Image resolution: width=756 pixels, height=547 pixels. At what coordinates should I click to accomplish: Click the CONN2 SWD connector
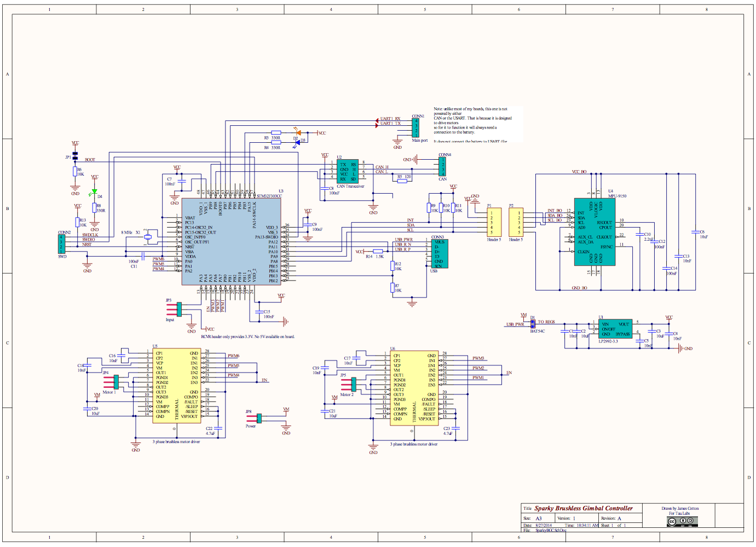62,244
